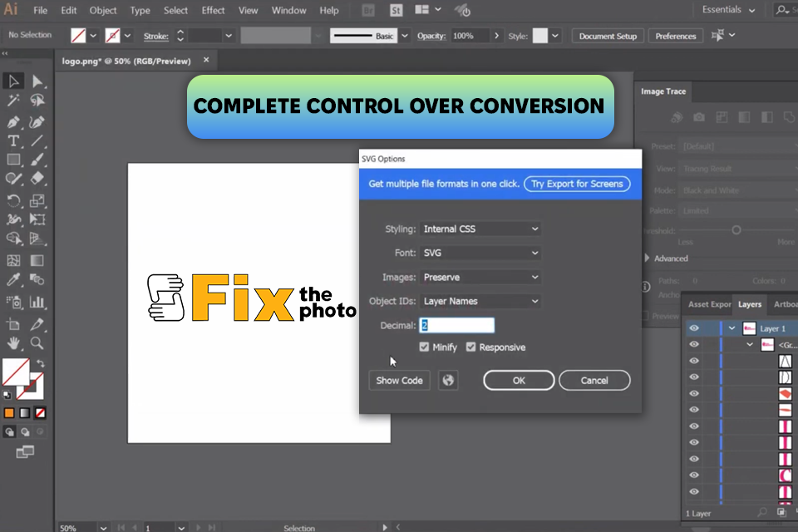798x532 pixels.
Task: Select the Artboard tool
Action: [14, 324]
